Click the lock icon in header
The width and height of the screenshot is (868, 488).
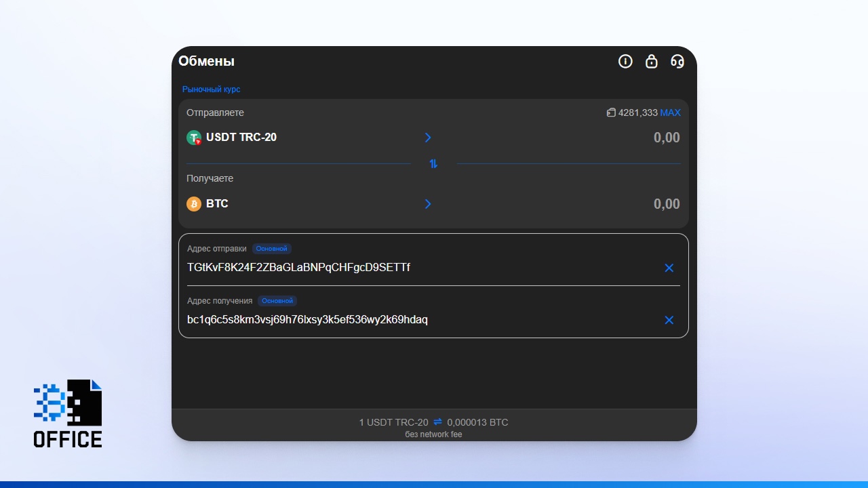pos(651,62)
